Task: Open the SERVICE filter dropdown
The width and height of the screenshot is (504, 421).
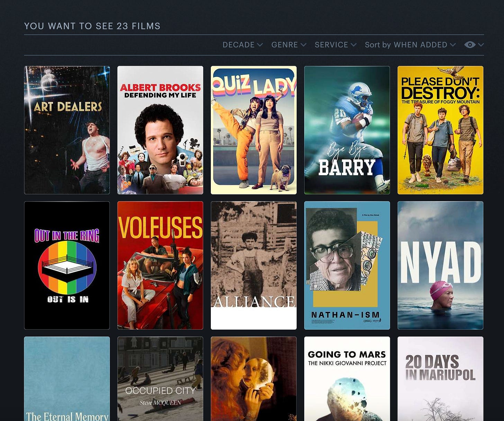Action: (x=335, y=45)
